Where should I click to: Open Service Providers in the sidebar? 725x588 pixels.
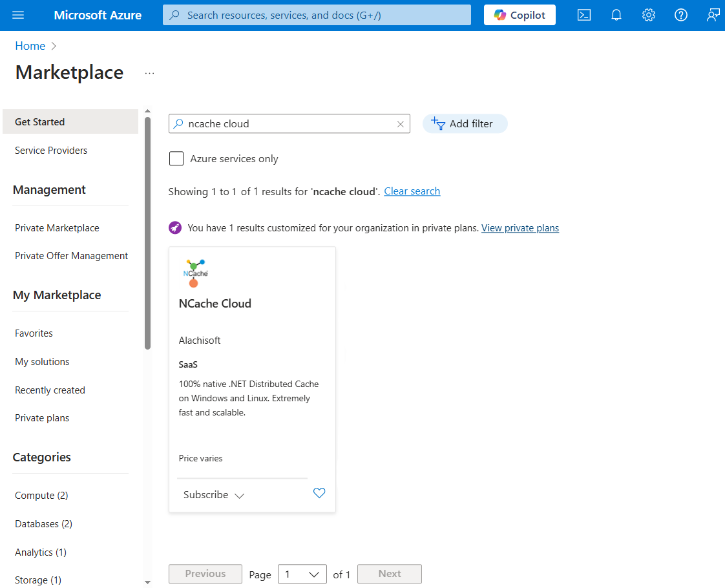[x=51, y=151]
